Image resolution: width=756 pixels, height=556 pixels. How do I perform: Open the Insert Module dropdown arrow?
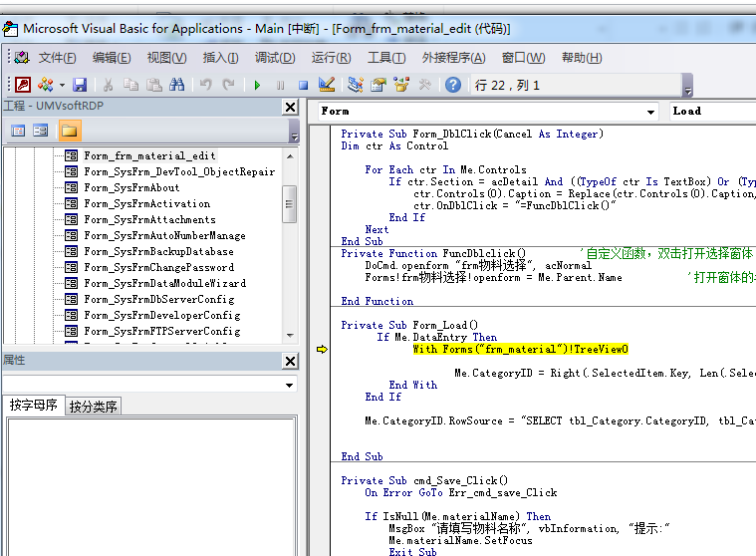62,86
